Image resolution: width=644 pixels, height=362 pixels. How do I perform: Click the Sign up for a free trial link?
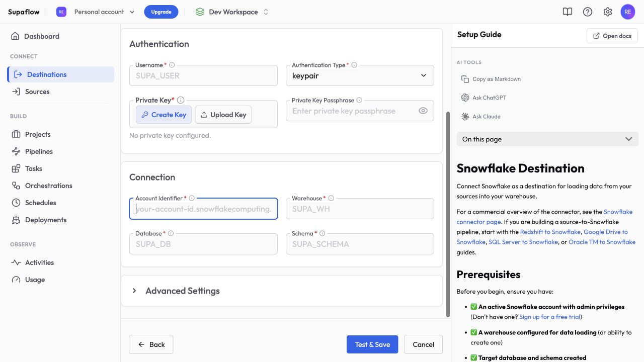tap(550, 317)
